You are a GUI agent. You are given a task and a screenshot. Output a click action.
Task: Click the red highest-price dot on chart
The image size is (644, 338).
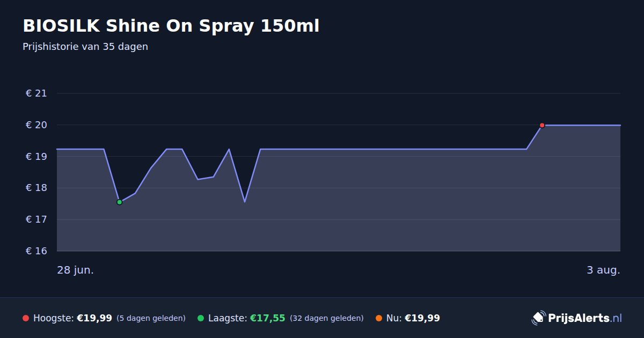click(542, 125)
